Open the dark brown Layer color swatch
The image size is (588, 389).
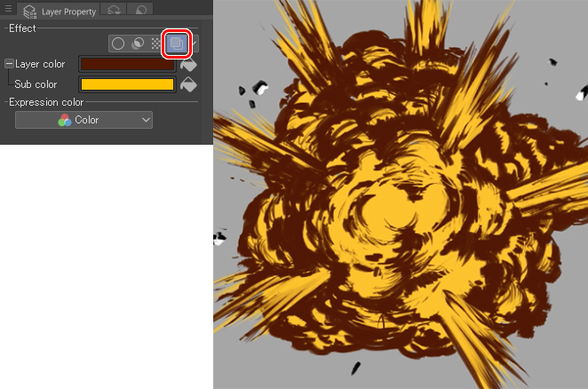coord(127,64)
